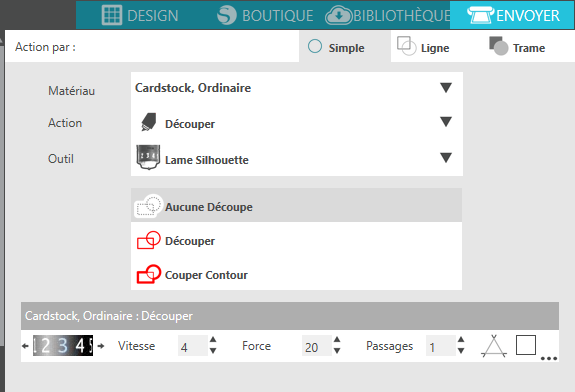Select the Ligne action mode
Image resolution: width=575 pixels, height=392 pixels.
(423, 47)
